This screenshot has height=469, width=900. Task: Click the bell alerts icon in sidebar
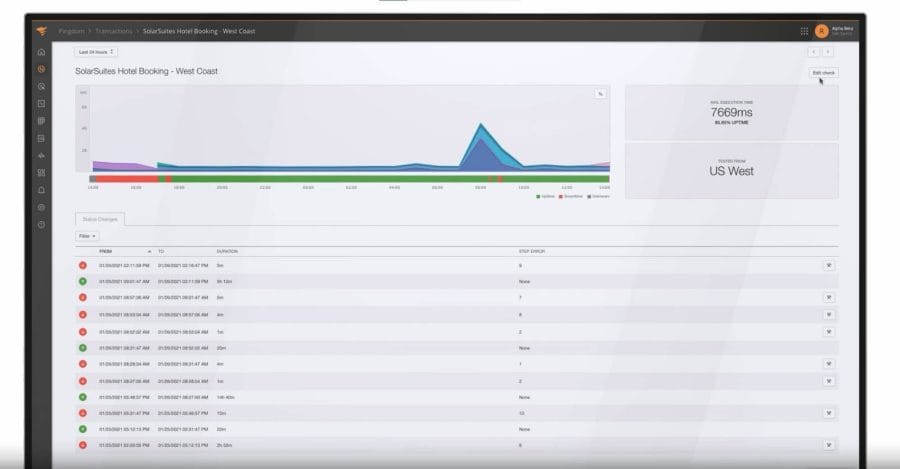tap(41, 190)
